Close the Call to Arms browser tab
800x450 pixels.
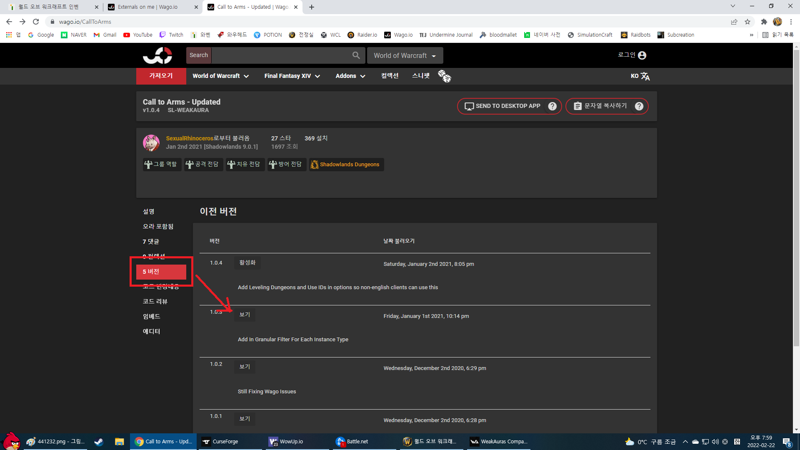[x=295, y=7]
